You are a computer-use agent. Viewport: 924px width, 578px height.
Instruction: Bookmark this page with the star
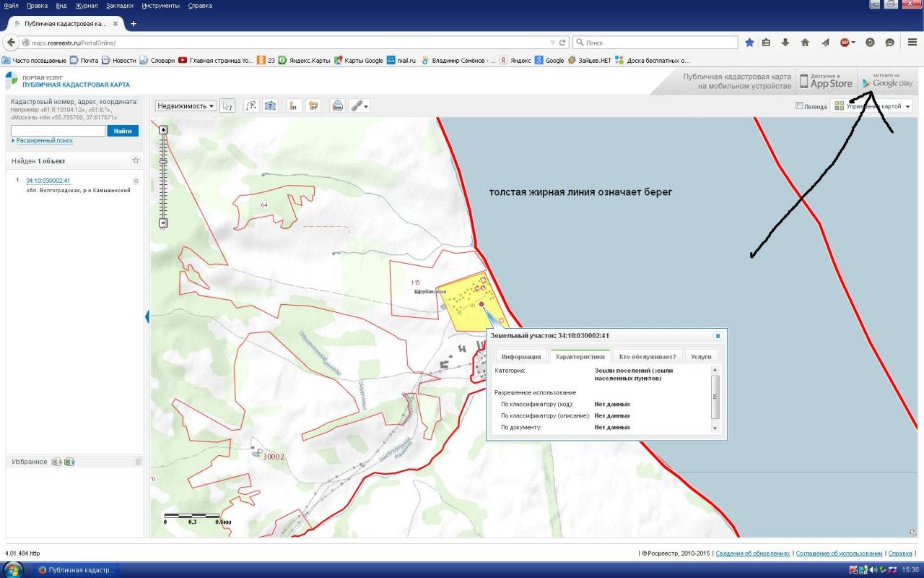(x=749, y=43)
